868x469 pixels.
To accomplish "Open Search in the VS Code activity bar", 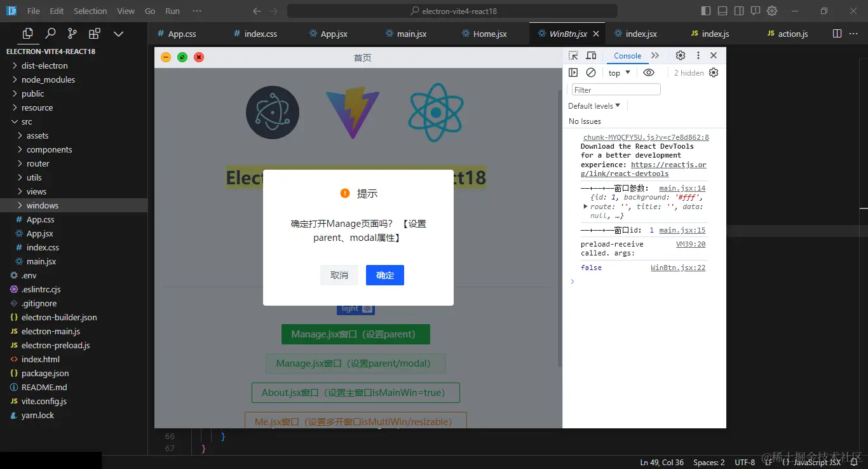I will tap(50, 33).
